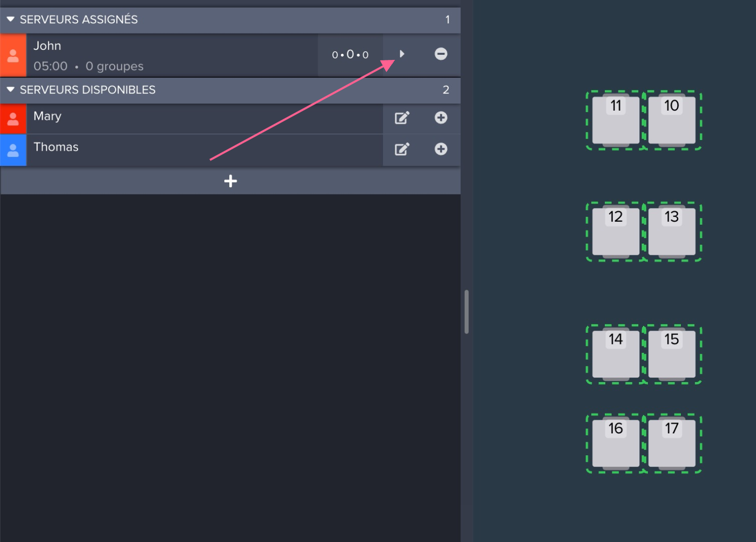This screenshot has width=756, height=542.
Task: Collapse the Serveurs Disponibles section
Action: (10, 90)
